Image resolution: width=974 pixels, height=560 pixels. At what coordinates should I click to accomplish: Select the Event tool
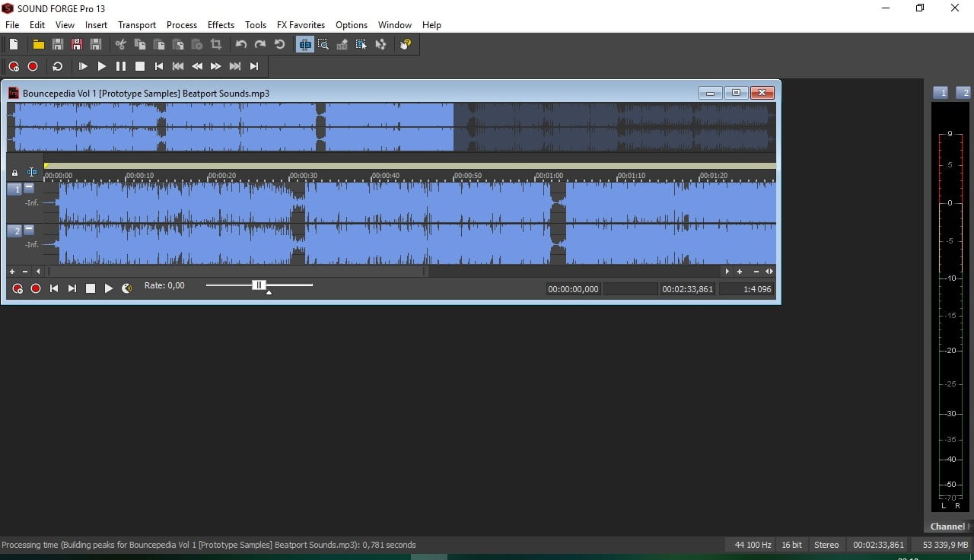point(361,44)
